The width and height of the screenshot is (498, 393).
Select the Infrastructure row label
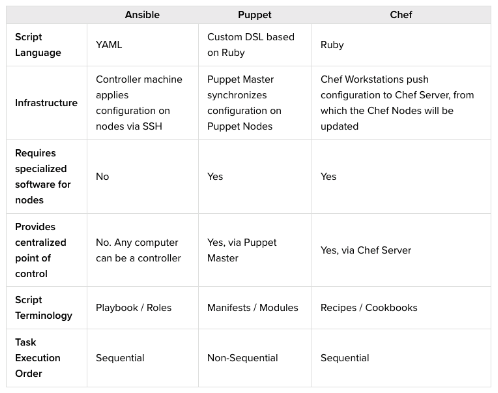pos(46,103)
